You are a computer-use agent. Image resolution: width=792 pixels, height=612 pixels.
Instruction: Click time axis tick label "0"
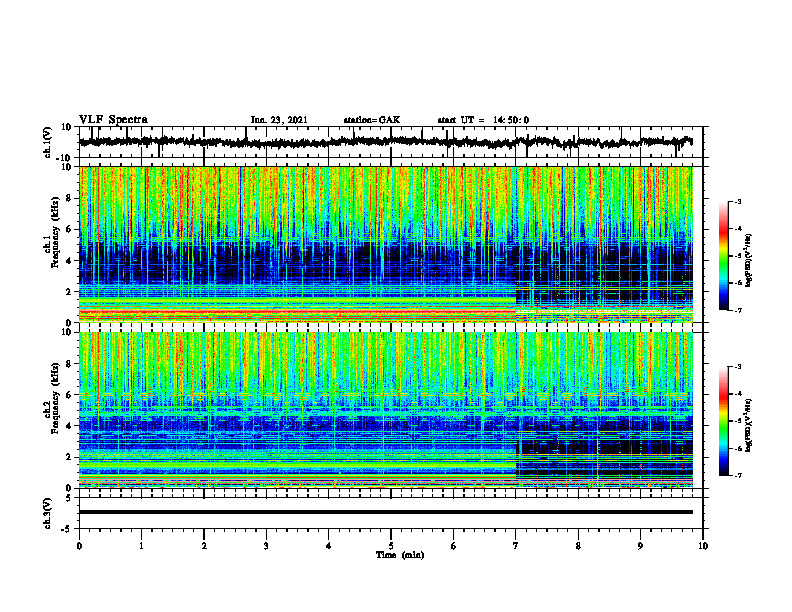pos(79,546)
